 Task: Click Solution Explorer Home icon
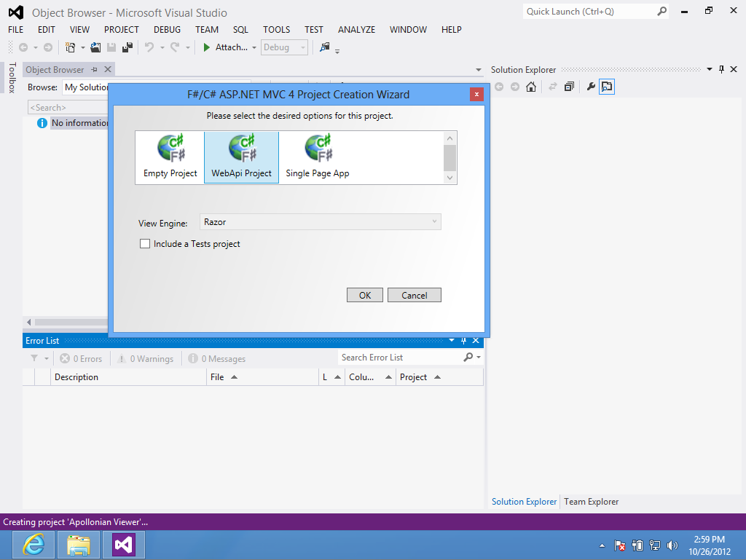click(x=531, y=87)
